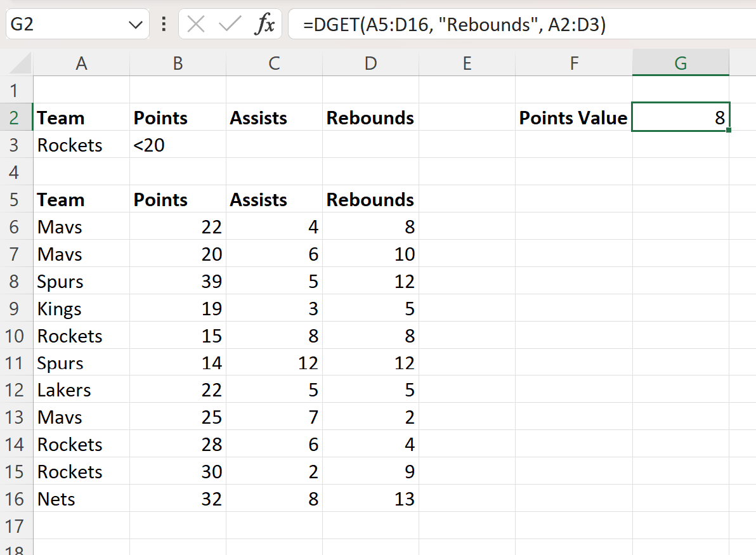The image size is (756, 555).
Task: Click the three-dot formula bar handle
Action: pos(164,23)
